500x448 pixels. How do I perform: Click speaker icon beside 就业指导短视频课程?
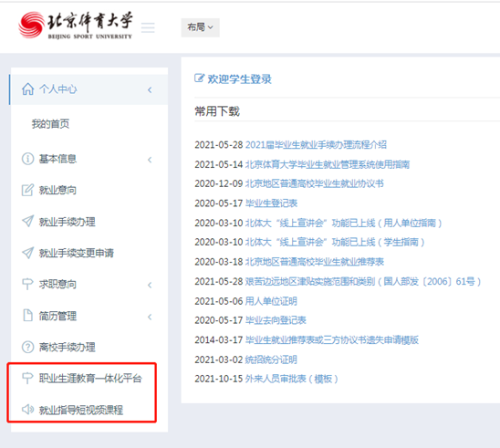point(27,409)
